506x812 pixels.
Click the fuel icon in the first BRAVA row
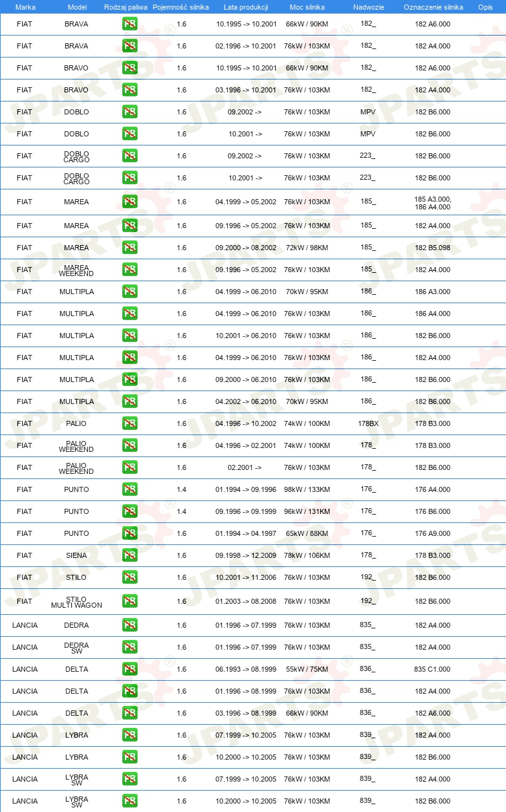(x=129, y=24)
